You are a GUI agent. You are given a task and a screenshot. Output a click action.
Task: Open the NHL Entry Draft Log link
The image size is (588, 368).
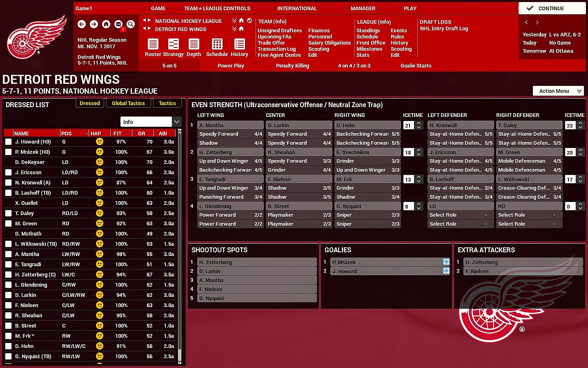[x=444, y=28]
